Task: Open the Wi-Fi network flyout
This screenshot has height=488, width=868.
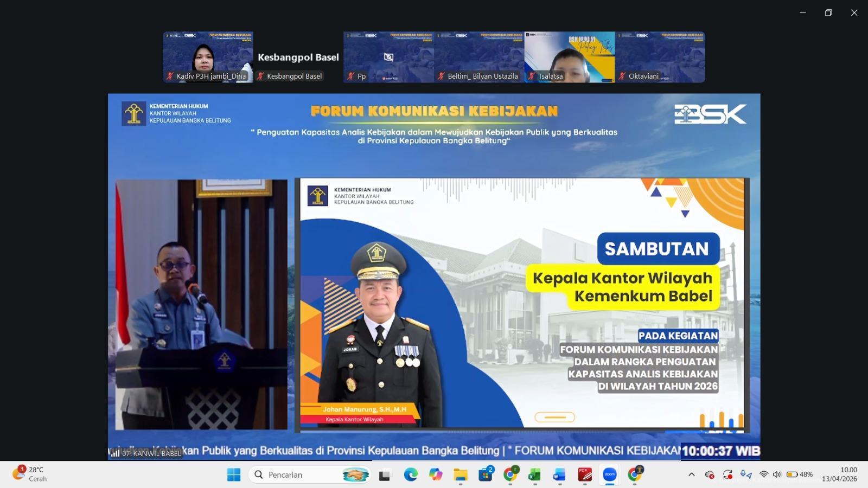Action: click(x=764, y=474)
